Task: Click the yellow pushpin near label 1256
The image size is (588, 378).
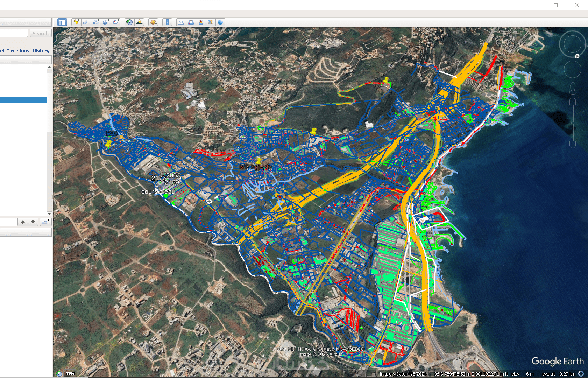Action: (109, 143)
